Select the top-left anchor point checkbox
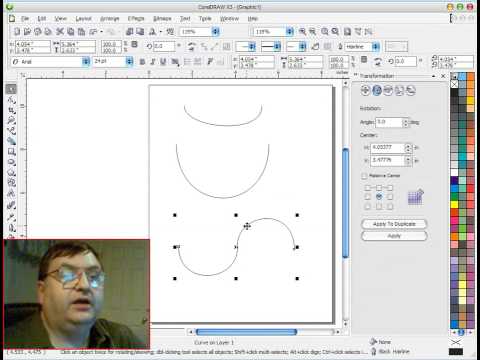Screen dimensions: 480x360 (368, 188)
